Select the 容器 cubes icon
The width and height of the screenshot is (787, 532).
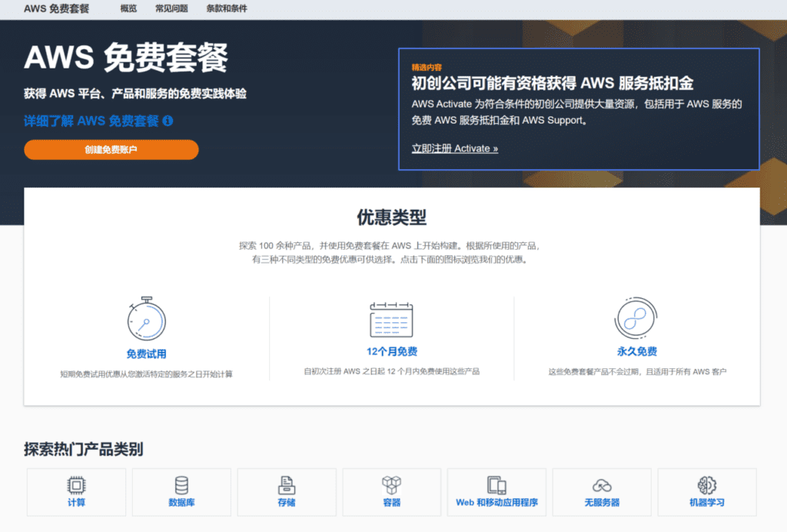tap(392, 485)
